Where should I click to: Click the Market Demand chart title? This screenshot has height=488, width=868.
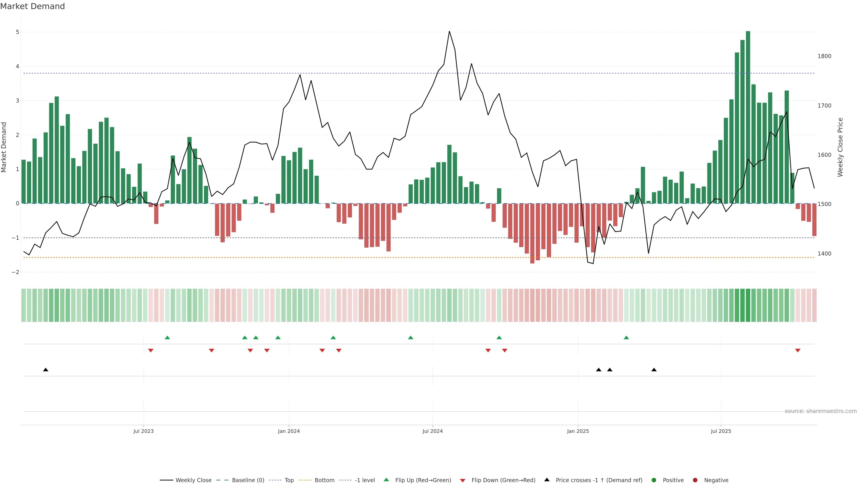[32, 6]
